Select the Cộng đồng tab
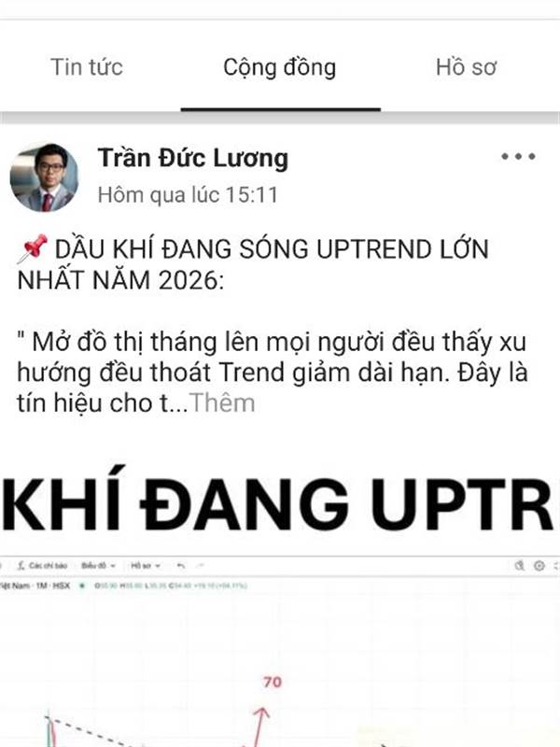560x747 pixels. tap(280, 67)
